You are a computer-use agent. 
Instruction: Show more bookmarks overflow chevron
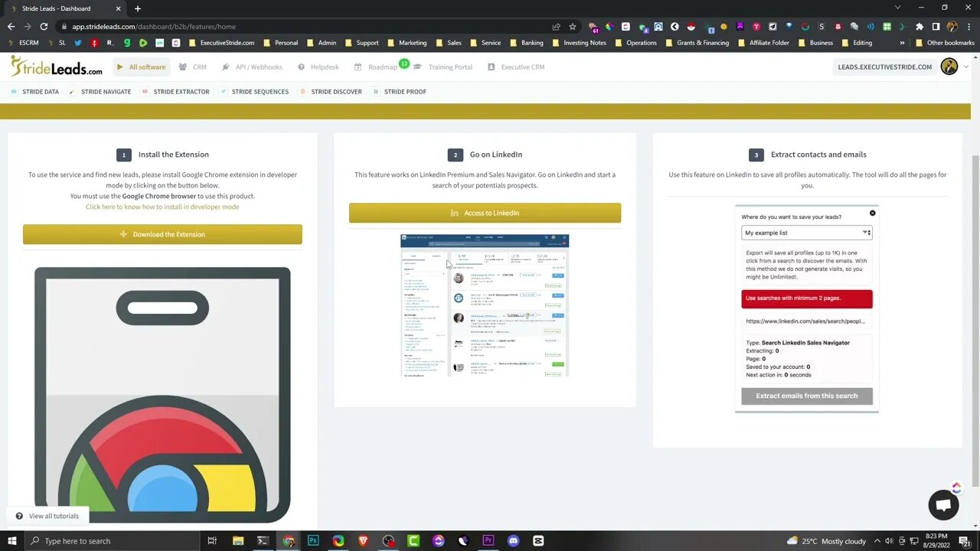pos(902,43)
